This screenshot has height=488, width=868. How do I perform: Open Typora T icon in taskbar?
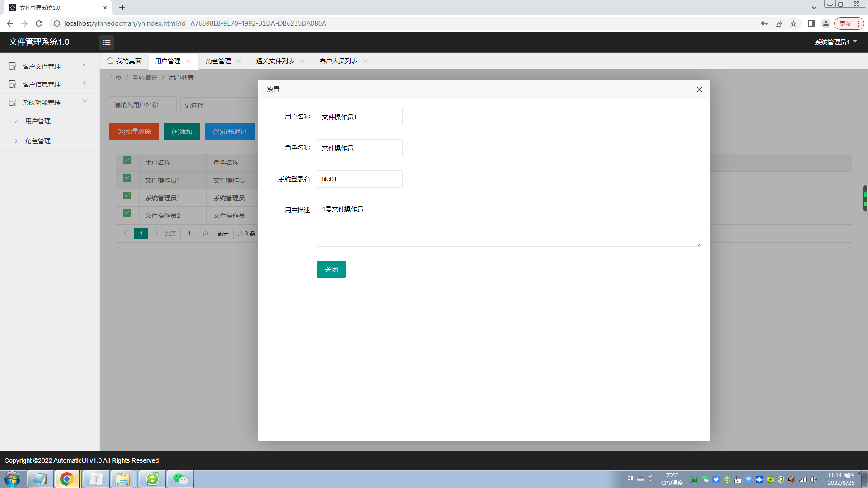point(96,479)
